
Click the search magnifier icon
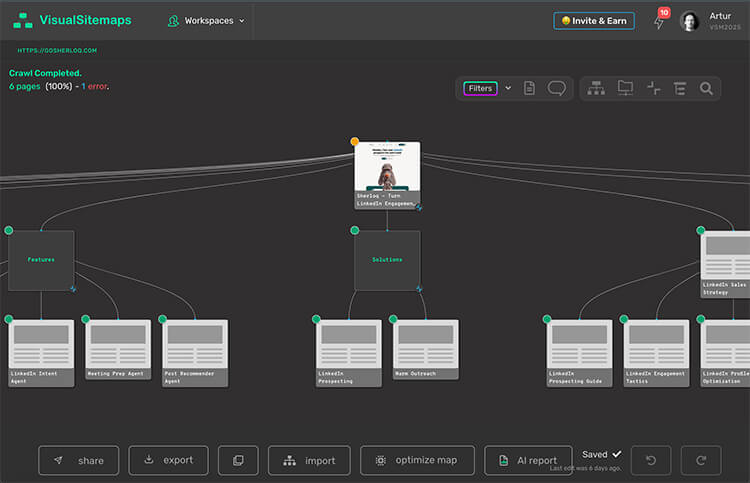(706, 88)
